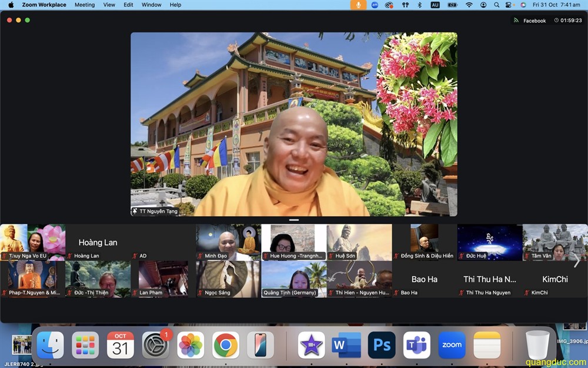Launch Photoshop from the Dock
Image resolution: width=588 pixels, height=368 pixels.
382,345
